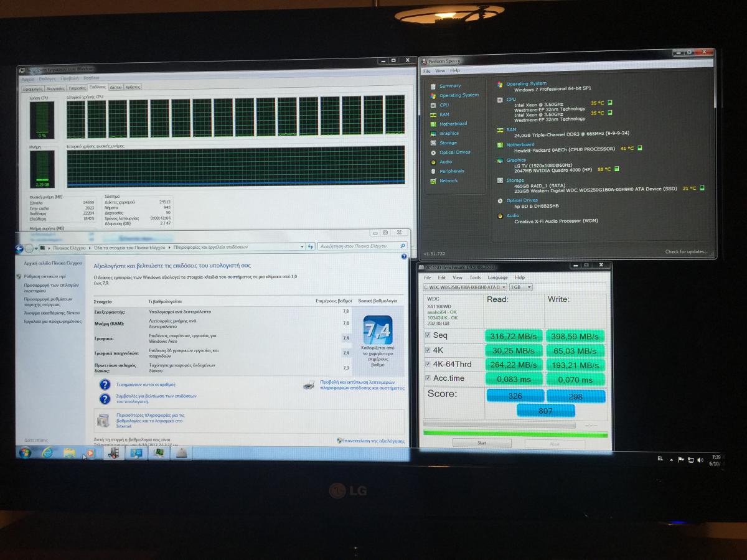Uncheck the 4K-64Thrd benchmark checkbox
The height and width of the screenshot is (560, 747).
(428, 364)
